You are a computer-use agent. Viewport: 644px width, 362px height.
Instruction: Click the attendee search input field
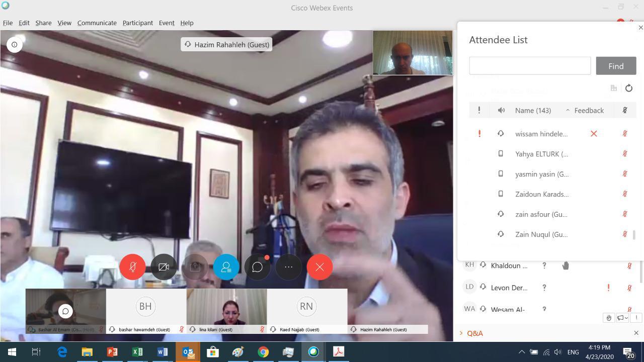coord(529,66)
